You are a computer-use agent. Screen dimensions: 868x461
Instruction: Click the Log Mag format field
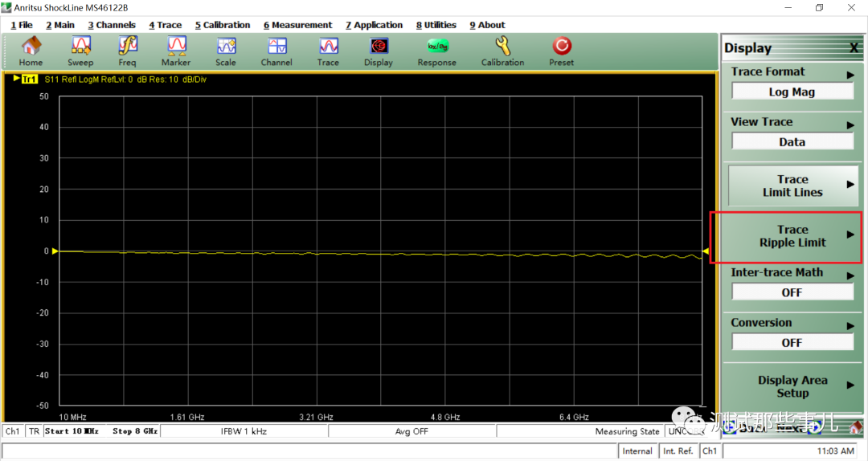pyautogui.click(x=792, y=92)
